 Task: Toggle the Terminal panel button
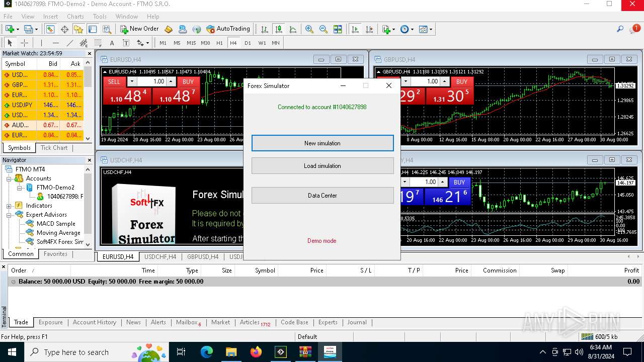(93, 29)
